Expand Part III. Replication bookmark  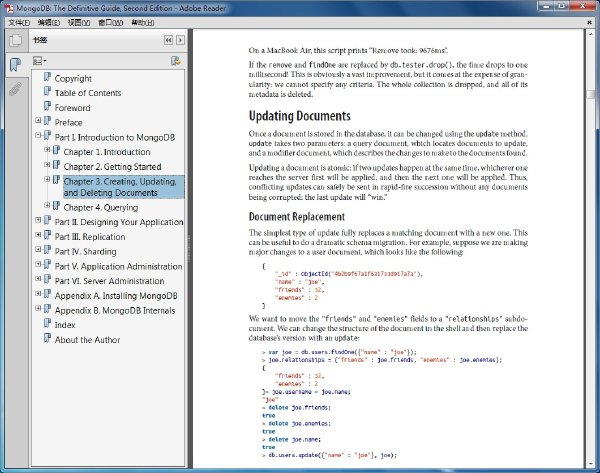[x=38, y=235]
